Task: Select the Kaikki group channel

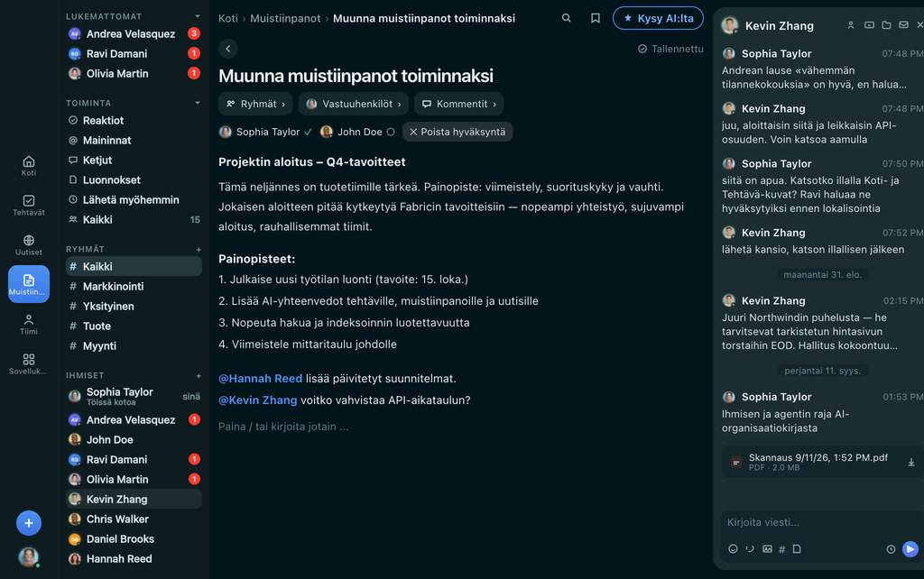Action: tap(134, 266)
